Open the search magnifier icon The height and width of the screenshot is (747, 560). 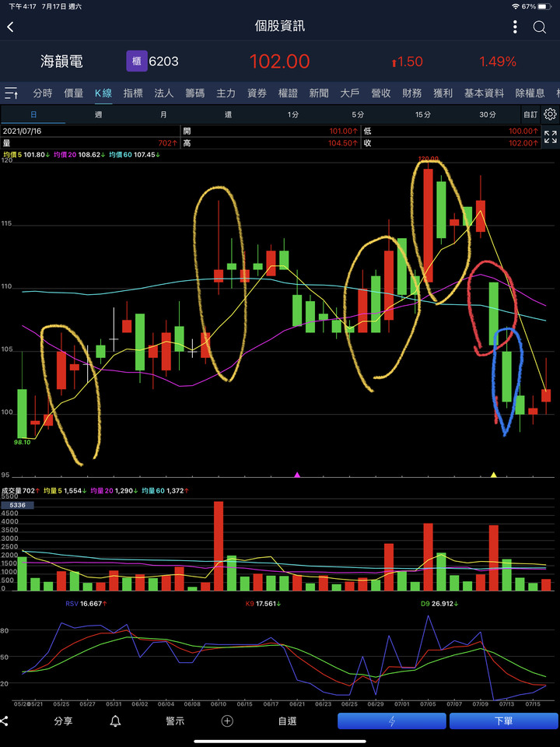[x=540, y=27]
